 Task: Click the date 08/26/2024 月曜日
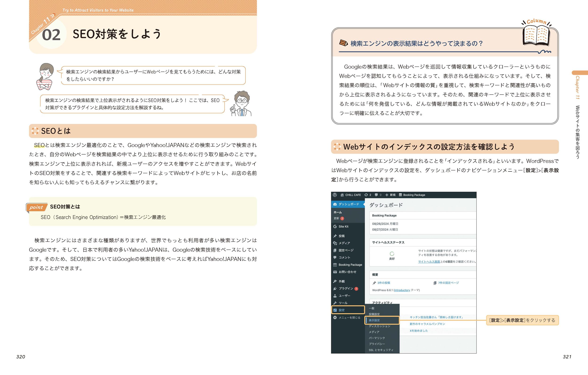coord(385,223)
